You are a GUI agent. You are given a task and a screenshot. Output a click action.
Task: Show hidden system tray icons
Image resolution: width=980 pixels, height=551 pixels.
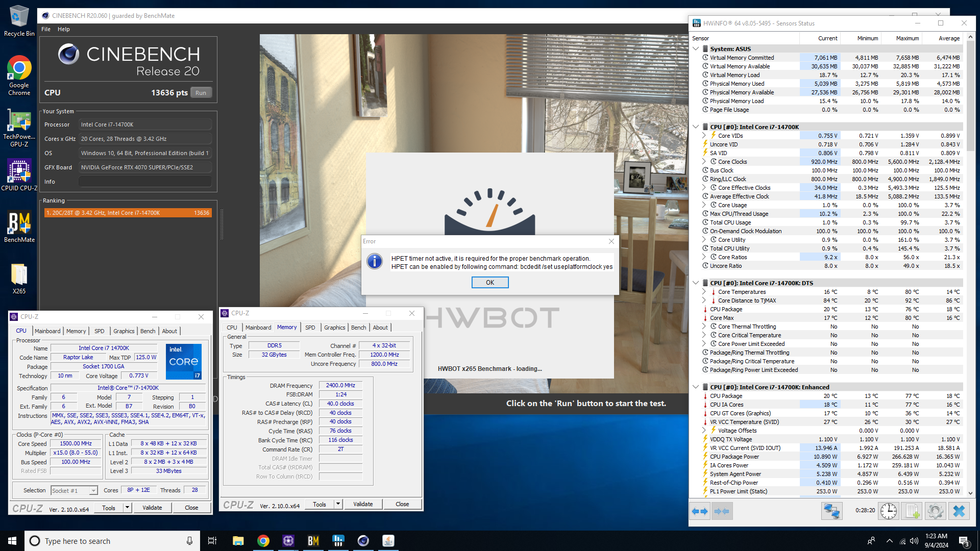890,541
